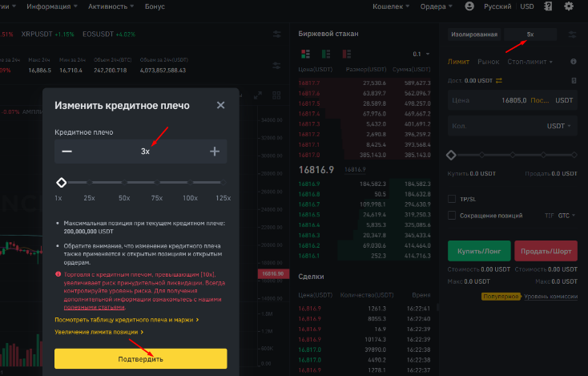Open Увеличение лимита позиции link
Image resolution: width=588 pixels, height=376 pixels.
(x=99, y=332)
